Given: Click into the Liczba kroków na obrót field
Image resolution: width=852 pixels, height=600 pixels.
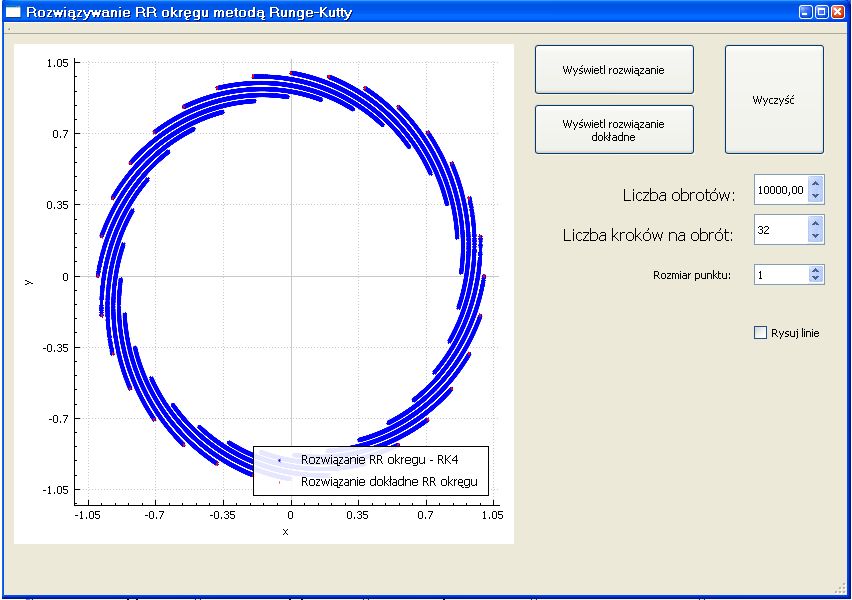Looking at the screenshot, I should tap(780, 230).
